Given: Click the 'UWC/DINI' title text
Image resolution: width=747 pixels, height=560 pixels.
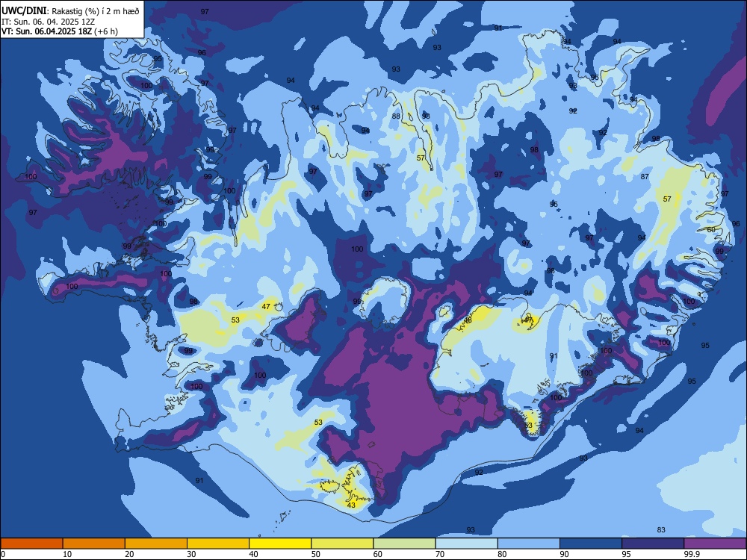Looking at the screenshot, I should tap(24, 11).
